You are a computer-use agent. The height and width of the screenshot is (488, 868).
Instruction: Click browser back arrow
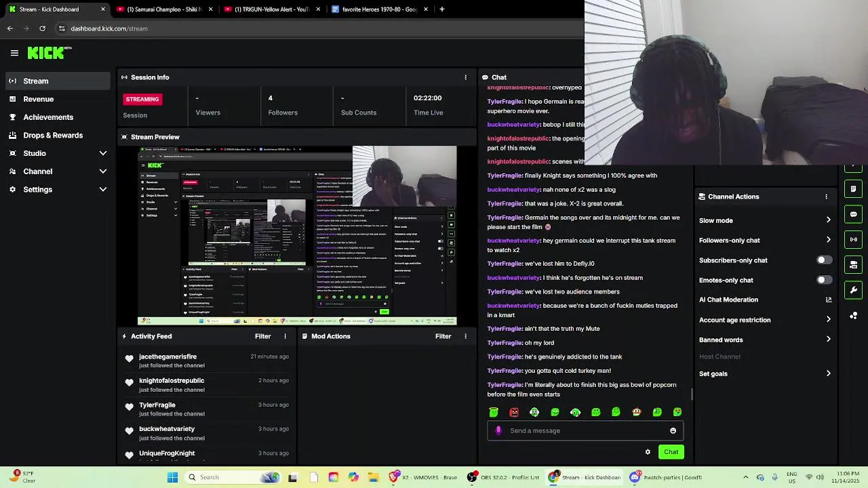pos(10,28)
